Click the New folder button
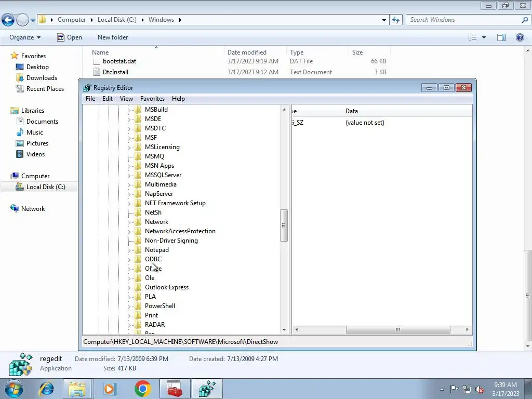 click(113, 37)
